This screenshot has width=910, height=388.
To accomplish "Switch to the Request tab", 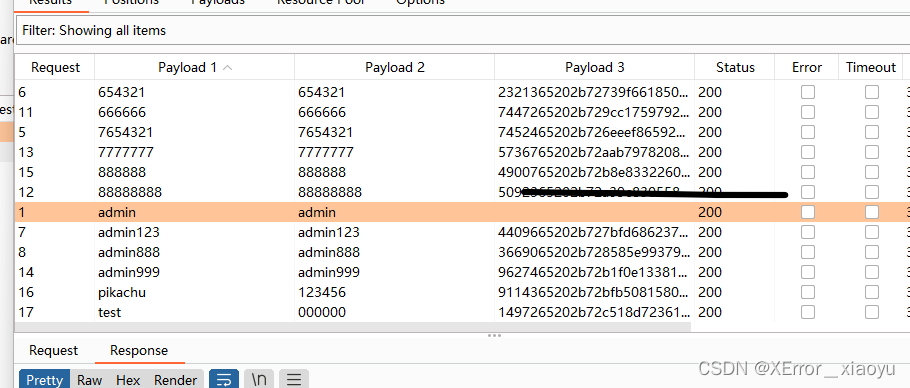I will click(x=53, y=351).
